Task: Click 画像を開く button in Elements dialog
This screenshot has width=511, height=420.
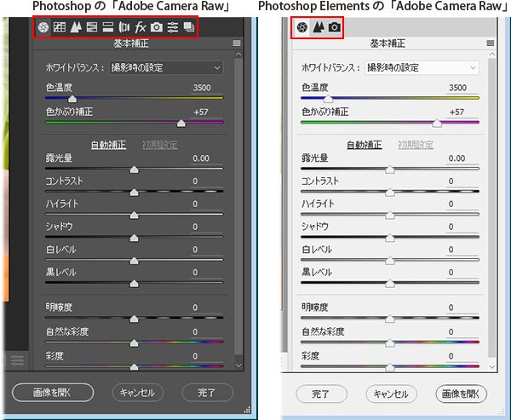Action: (461, 394)
